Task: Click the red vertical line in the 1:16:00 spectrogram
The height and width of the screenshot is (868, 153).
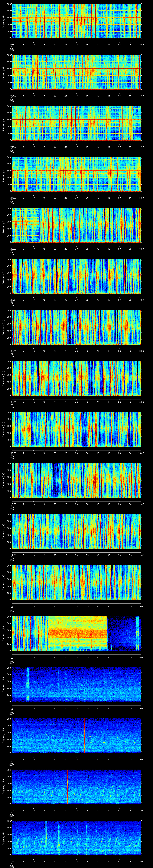Action: [x=68, y=787]
